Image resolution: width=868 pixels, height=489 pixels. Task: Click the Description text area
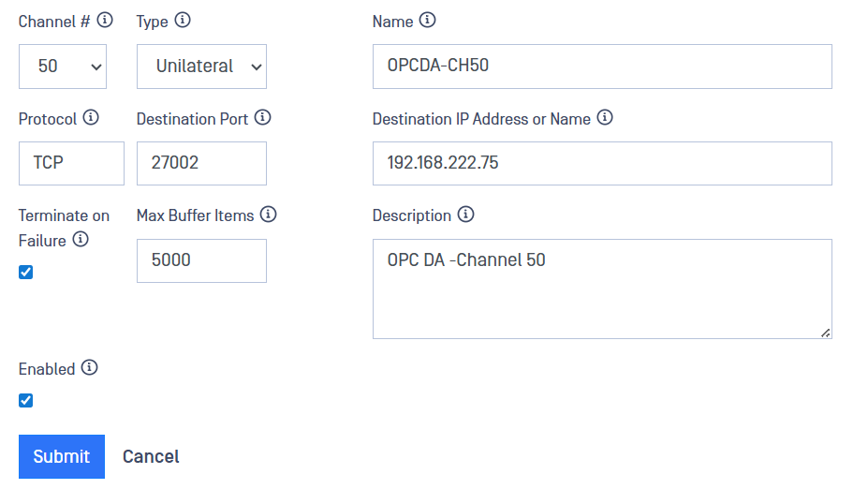coord(602,289)
